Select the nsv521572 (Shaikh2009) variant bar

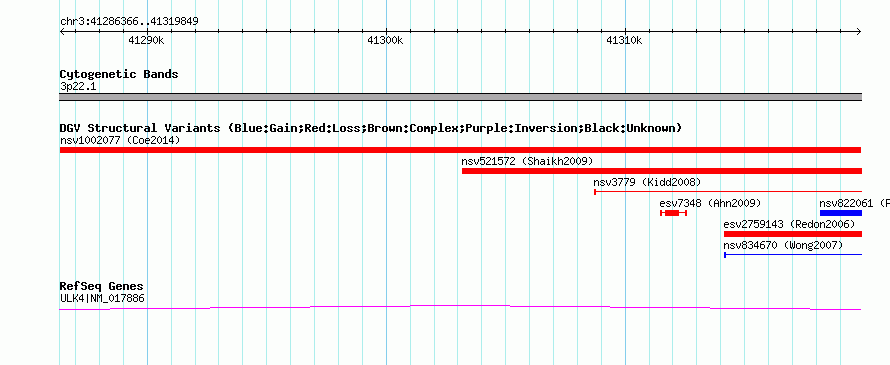click(x=662, y=171)
